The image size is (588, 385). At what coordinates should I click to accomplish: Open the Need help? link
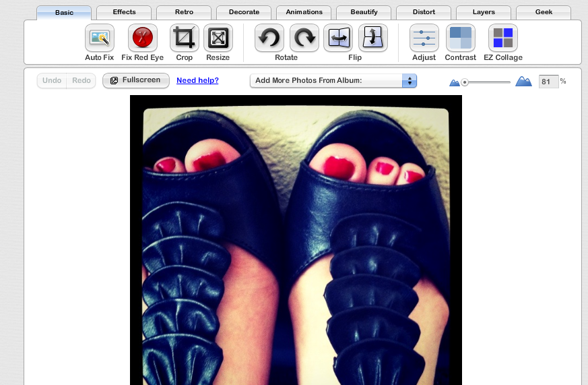pyautogui.click(x=197, y=80)
